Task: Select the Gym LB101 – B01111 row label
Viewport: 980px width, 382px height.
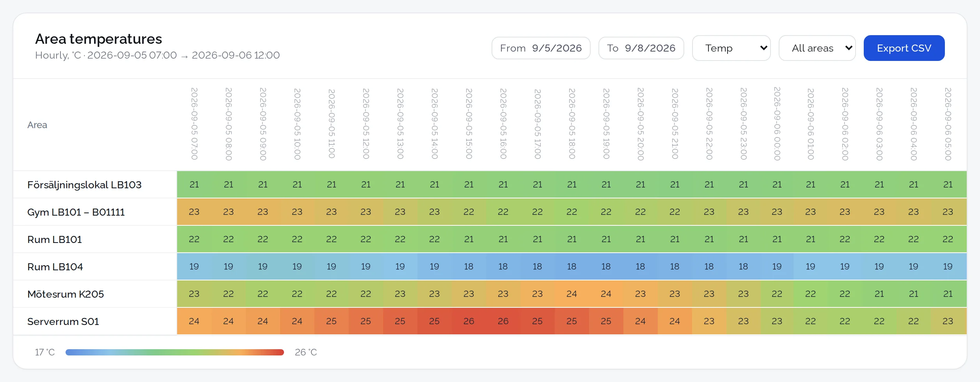Action: pyautogui.click(x=76, y=212)
